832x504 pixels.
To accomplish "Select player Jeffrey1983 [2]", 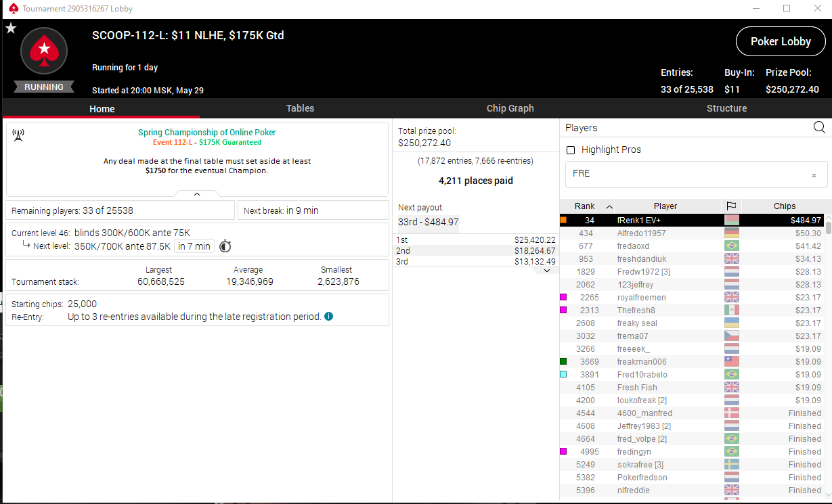I will (x=691, y=426).
